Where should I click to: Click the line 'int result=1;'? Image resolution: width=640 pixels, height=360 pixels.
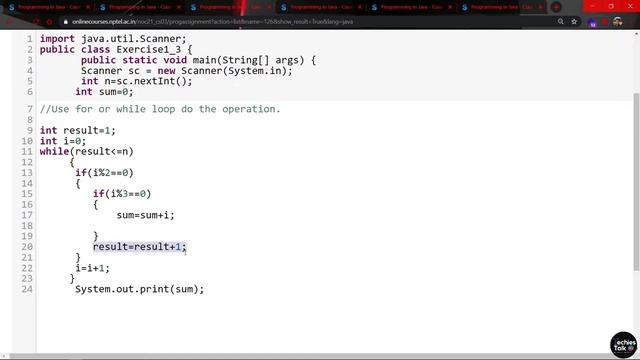click(x=78, y=130)
